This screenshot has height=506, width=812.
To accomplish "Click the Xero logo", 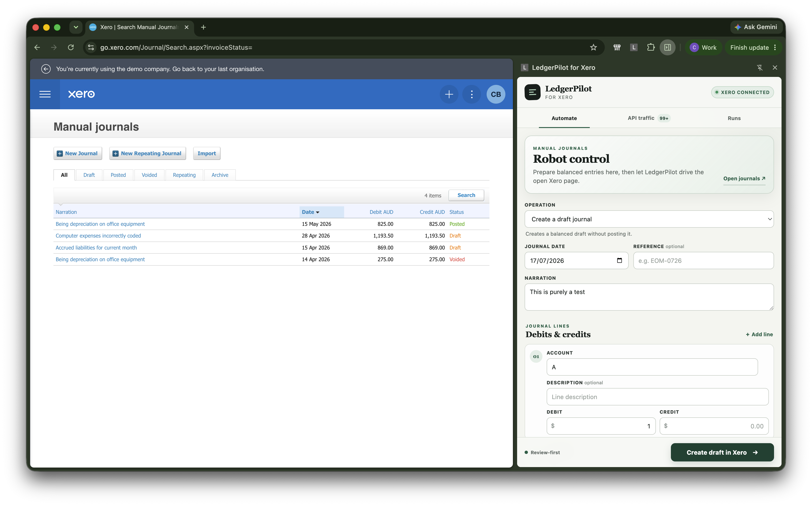I will click(81, 94).
